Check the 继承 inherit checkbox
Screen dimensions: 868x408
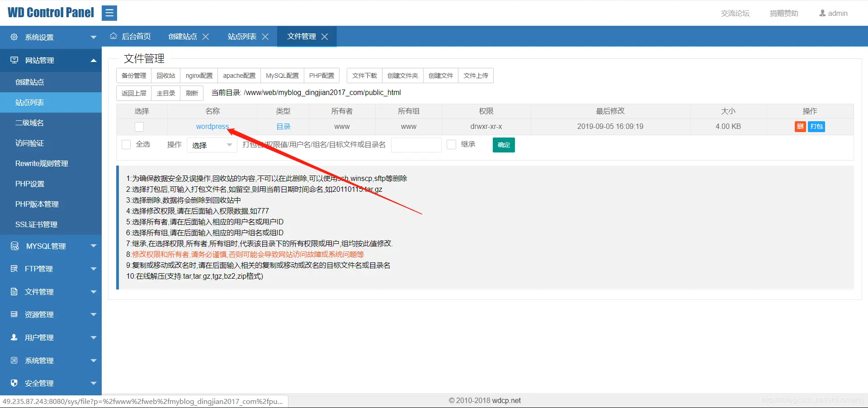451,144
